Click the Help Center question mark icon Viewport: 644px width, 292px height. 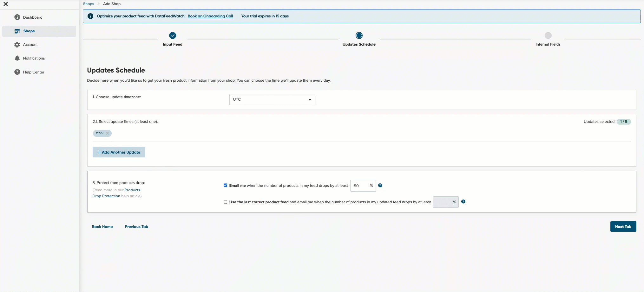pyautogui.click(x=17, y=72)
